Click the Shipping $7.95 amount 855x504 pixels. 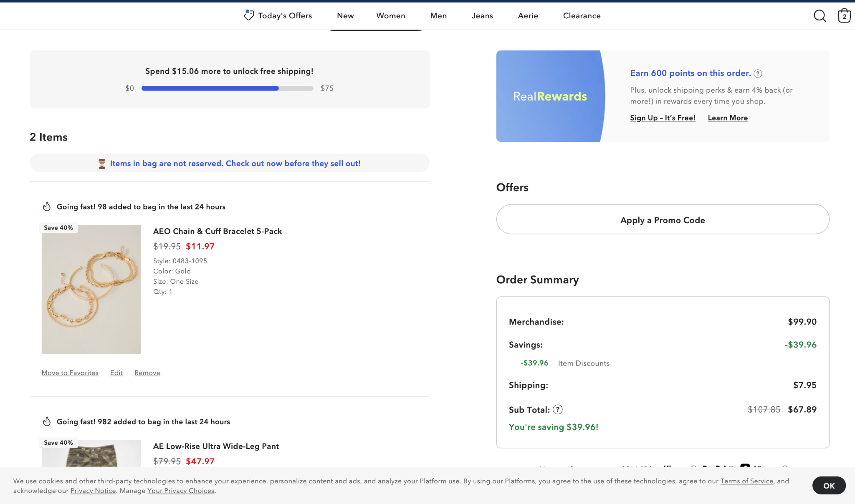click(805, 385)
